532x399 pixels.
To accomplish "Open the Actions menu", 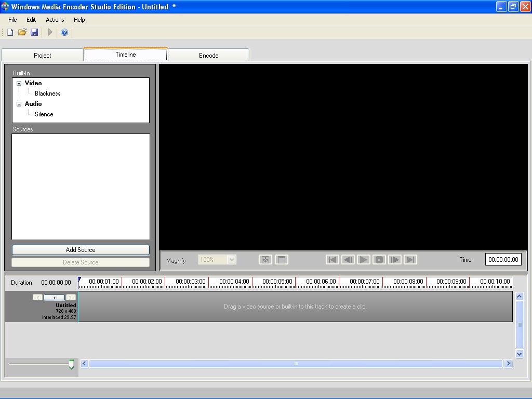I will [55, 20].
